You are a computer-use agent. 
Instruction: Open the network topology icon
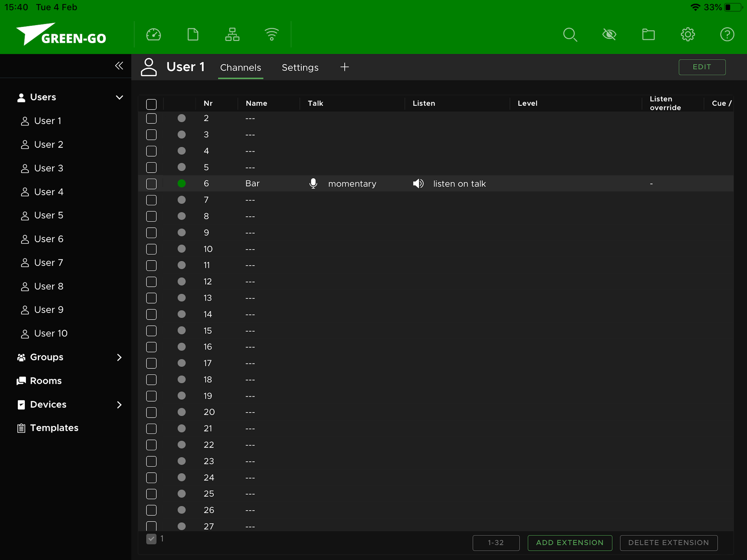click(232, 34)
